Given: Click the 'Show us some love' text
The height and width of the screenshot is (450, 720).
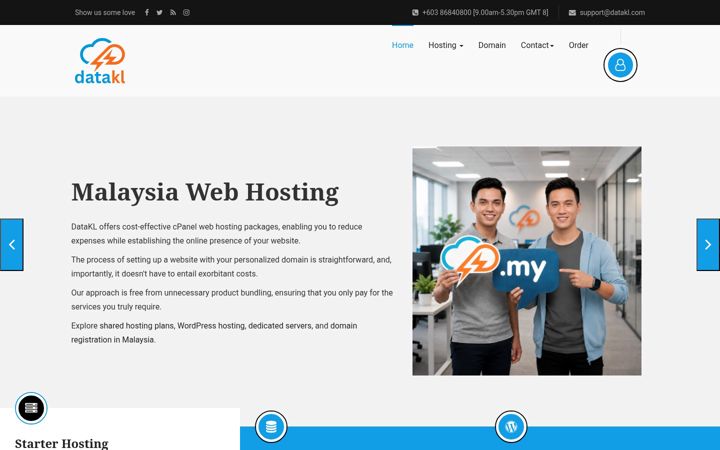Looking at the screenshot, I should coord(105,12).
